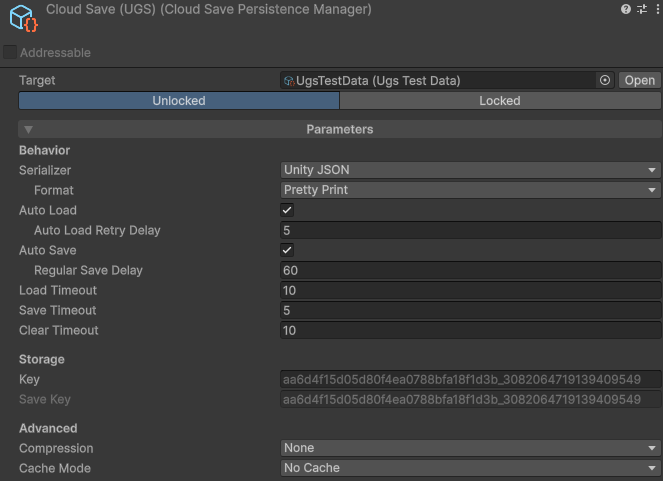Click the Auto Load Retry Delay label

[97, 230]
